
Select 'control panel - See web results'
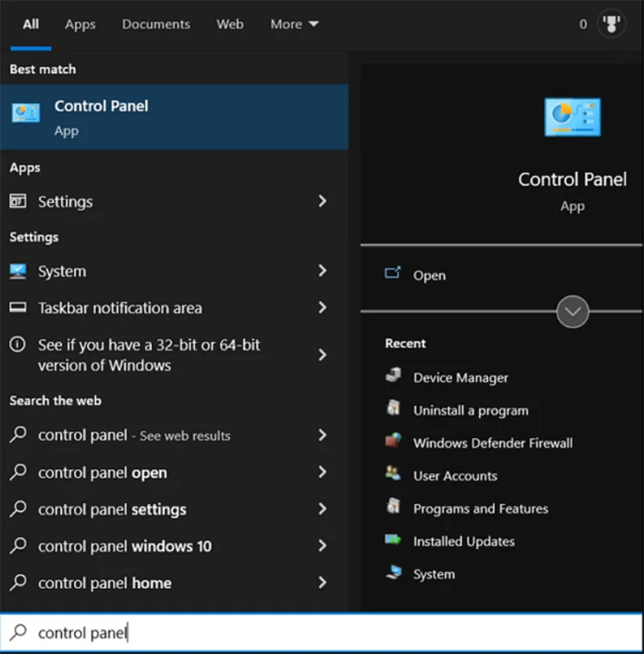click(x=174, y=435)
